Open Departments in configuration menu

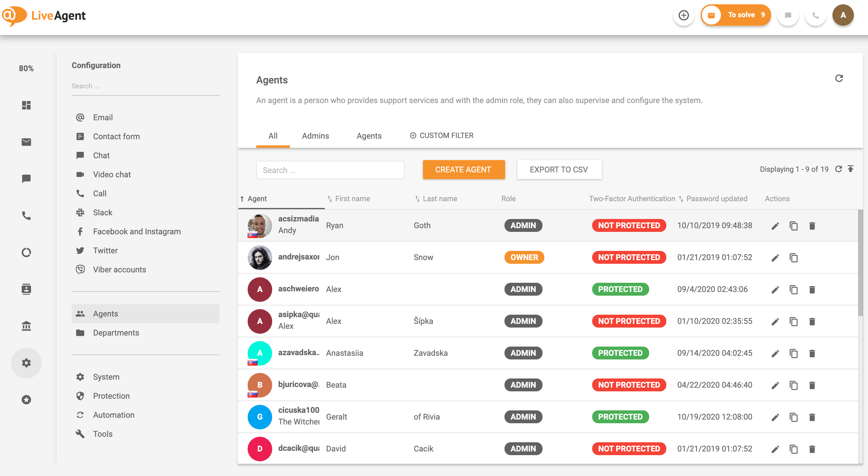(x=145, y=333)
